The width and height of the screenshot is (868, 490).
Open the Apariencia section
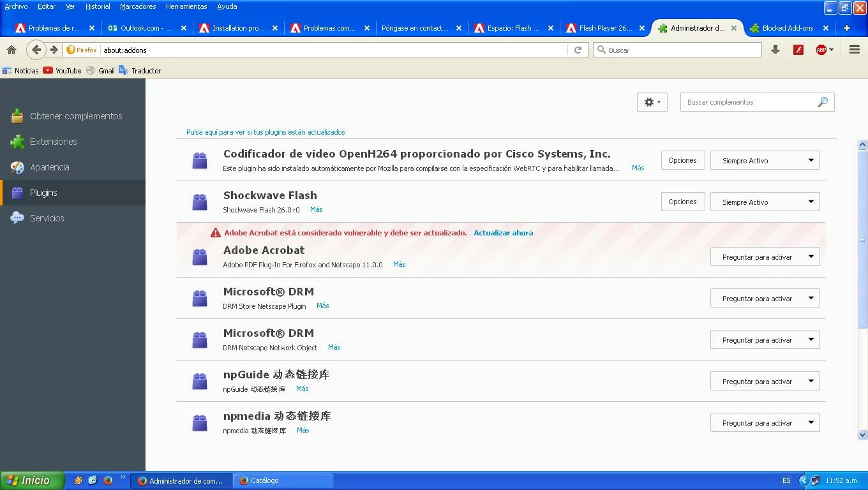pos(73,167)
